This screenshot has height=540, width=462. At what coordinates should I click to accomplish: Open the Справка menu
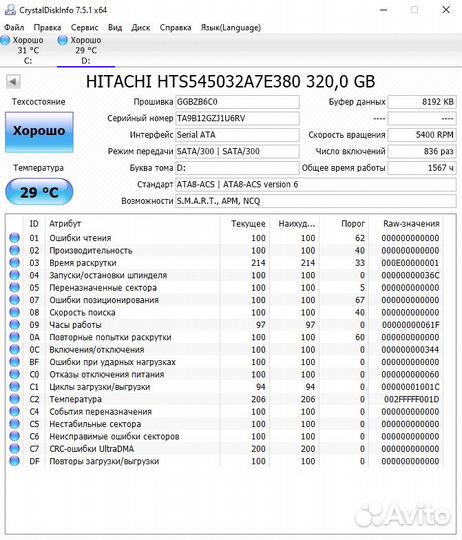[175, 28]
